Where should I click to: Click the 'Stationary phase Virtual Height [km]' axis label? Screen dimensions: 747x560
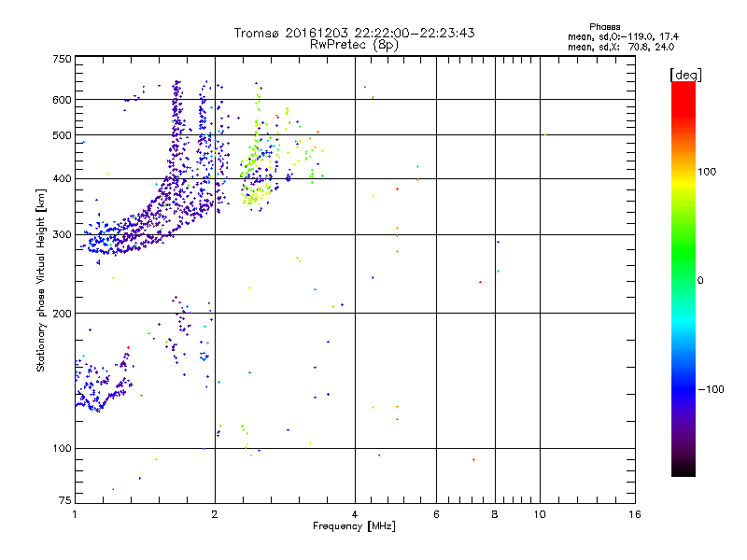[x=40, y=280]
